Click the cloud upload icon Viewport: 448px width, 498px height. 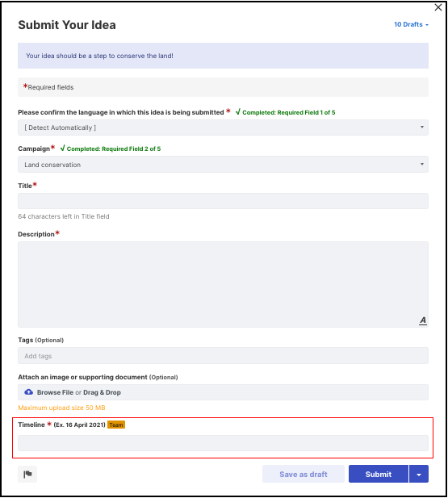coord(28,392)
